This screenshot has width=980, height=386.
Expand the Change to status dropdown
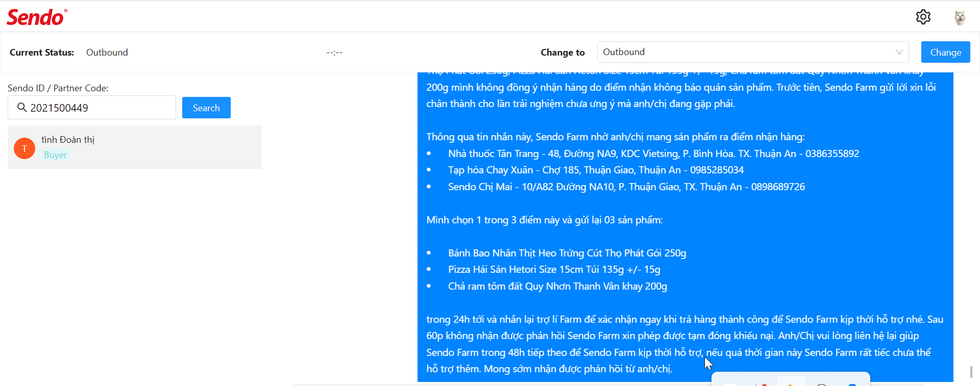(753, 52)
